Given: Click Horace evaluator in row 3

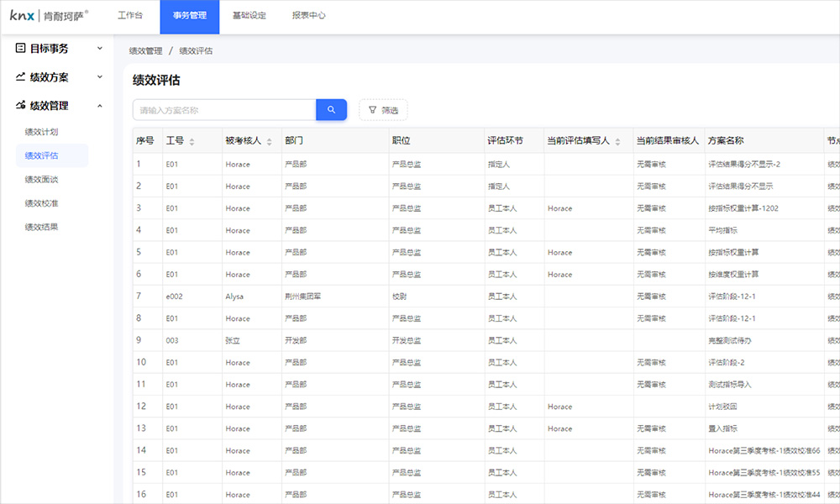Looking at the screenshot, I should (559, 208).
